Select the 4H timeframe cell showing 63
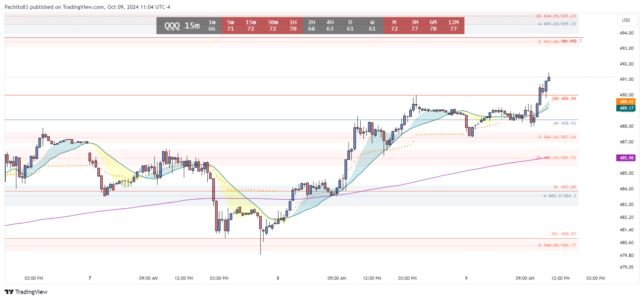Image resolution: width=644 pixels, height=300 pixels. pos(330,25)
